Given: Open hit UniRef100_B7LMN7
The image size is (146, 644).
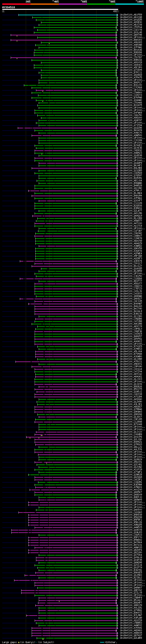Looking at the screenshot, I should (131, 615).
